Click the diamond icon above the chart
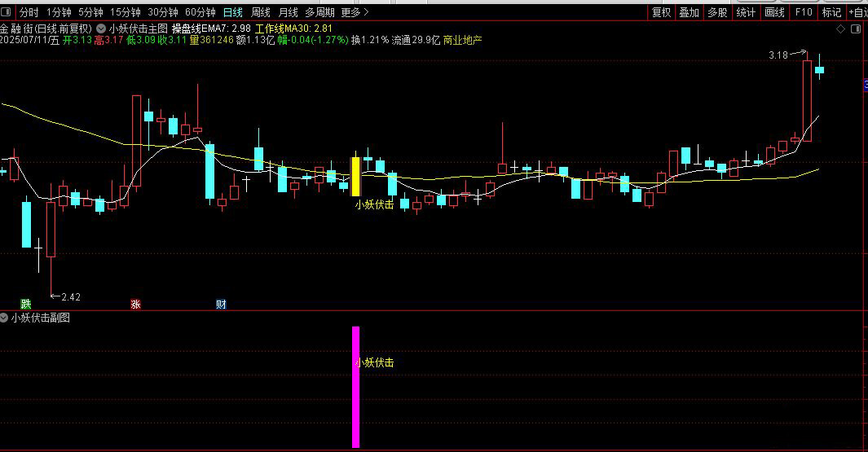868x452 pixels. 840,29
